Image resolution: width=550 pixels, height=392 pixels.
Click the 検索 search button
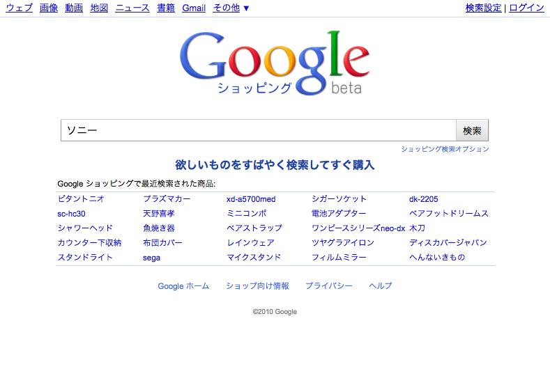click(472, 130)
